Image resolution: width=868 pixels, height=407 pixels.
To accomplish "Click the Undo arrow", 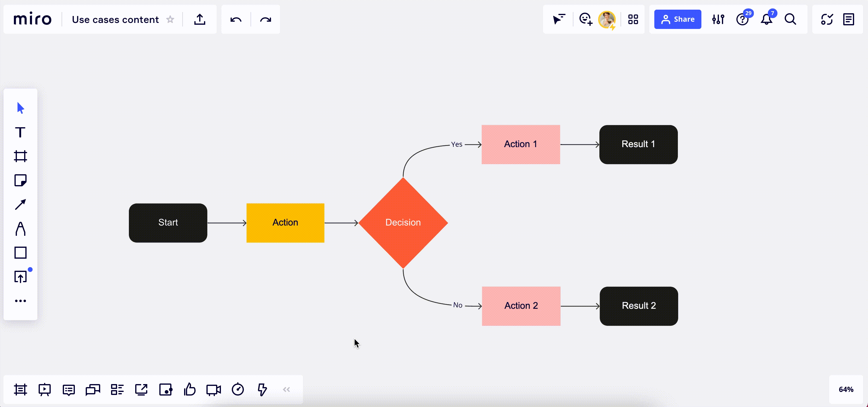I will point(236,20).
